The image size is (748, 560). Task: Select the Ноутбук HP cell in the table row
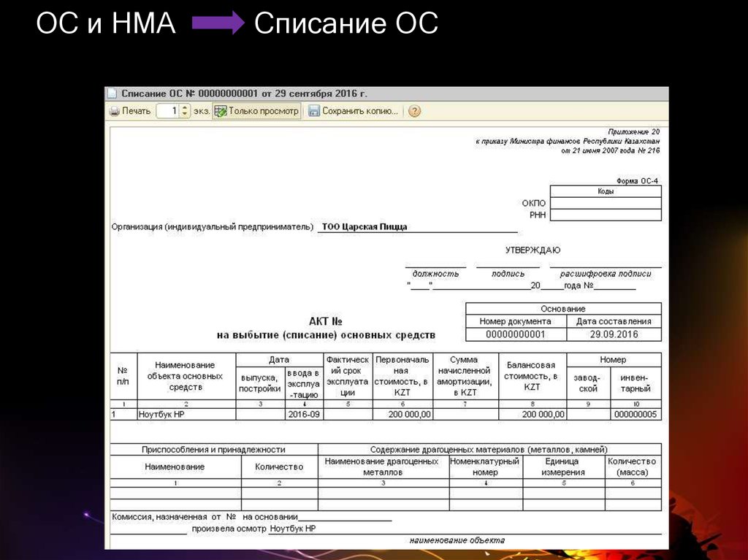click(186, 414)
